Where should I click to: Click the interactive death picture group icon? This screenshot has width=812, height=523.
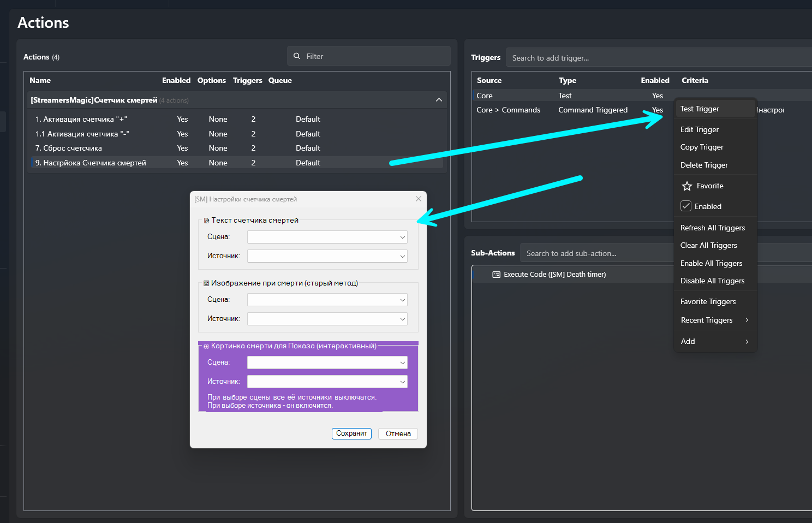(206, 346)
